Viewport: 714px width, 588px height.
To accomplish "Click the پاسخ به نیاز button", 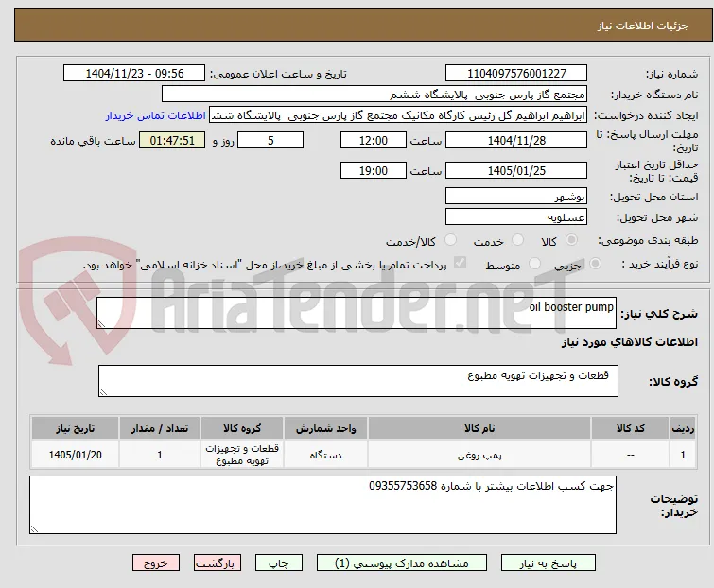I will [x=549, y=563].
